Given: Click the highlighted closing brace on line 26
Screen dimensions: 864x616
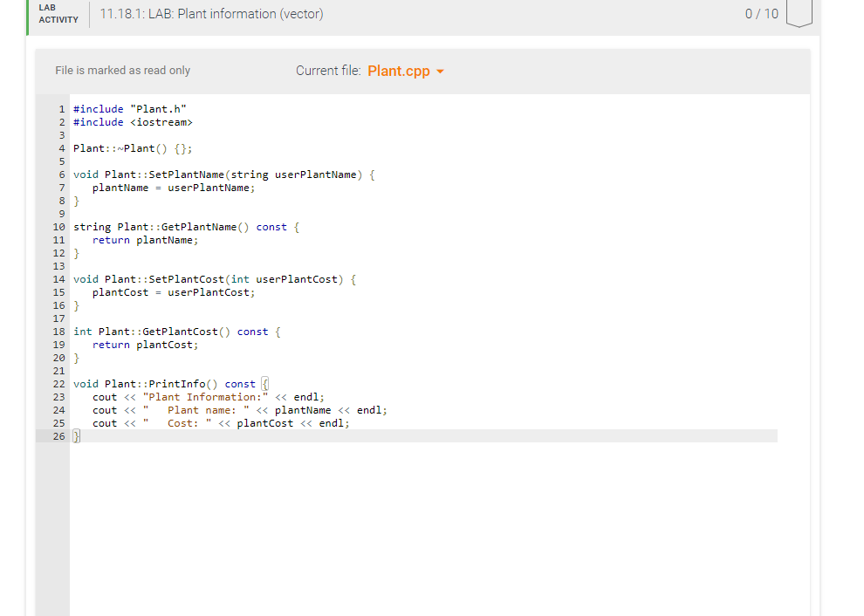Looking at the screenshot, I should [x=75, y=435].
